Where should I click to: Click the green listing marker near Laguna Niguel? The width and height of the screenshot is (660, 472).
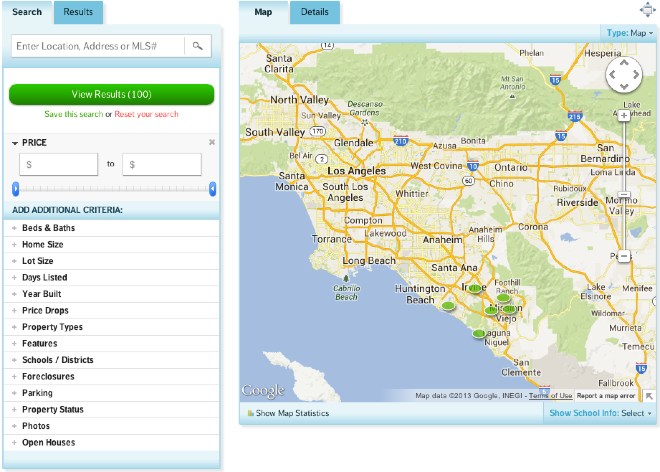click(x=479, y=332)
